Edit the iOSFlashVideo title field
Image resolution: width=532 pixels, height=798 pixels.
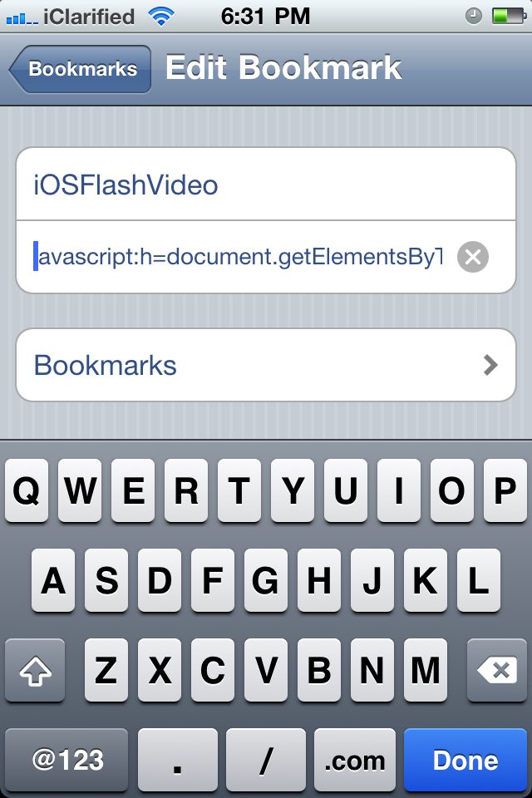coord(266,185)
